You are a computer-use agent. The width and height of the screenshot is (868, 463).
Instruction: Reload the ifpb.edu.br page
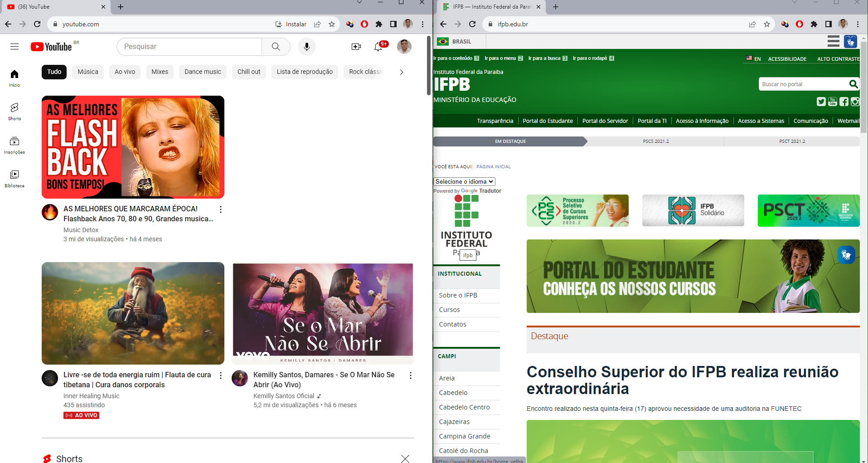[x=472, y=24]
